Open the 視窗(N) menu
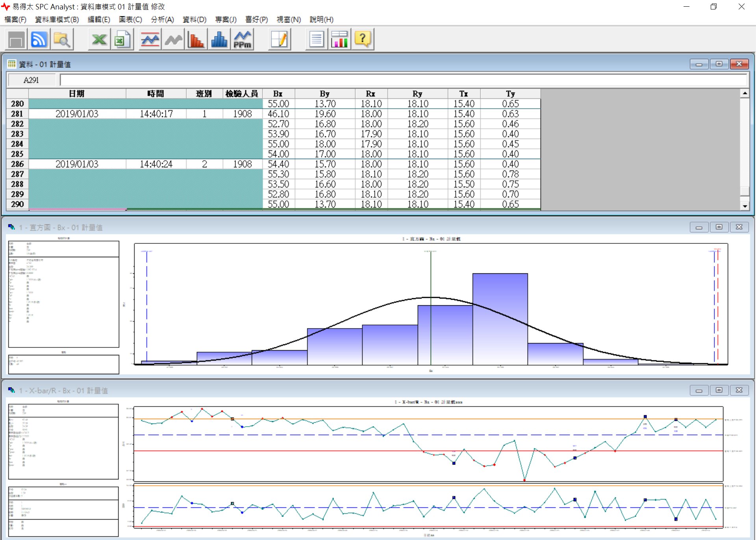 click(289, 20)
